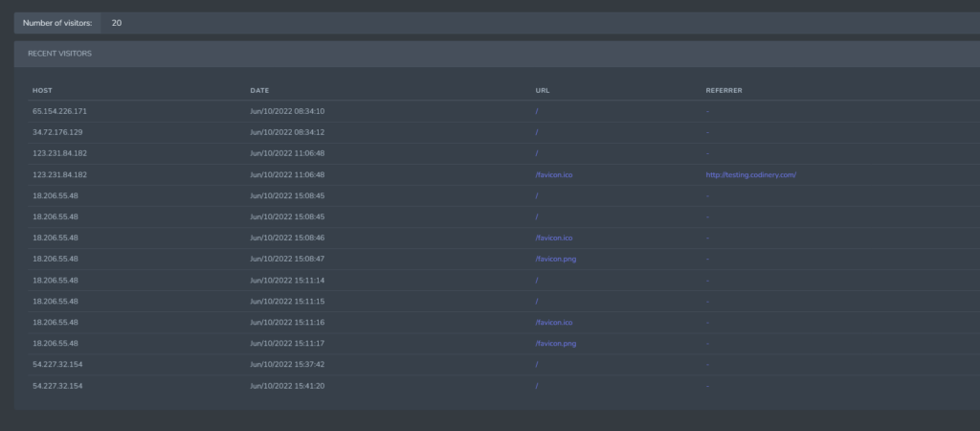Click the REFERRER column header
The image size is (980, 431).
[x=724, y=90]
